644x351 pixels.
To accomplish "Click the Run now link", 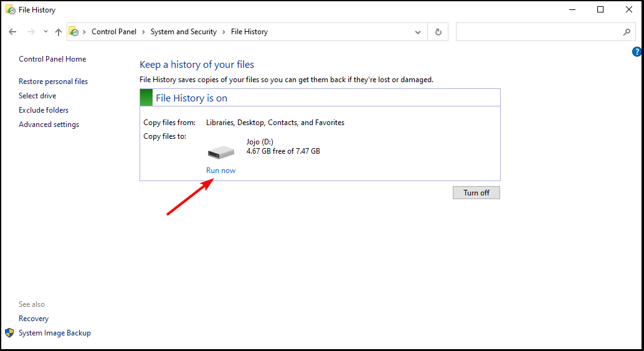I will pos(221,171).
